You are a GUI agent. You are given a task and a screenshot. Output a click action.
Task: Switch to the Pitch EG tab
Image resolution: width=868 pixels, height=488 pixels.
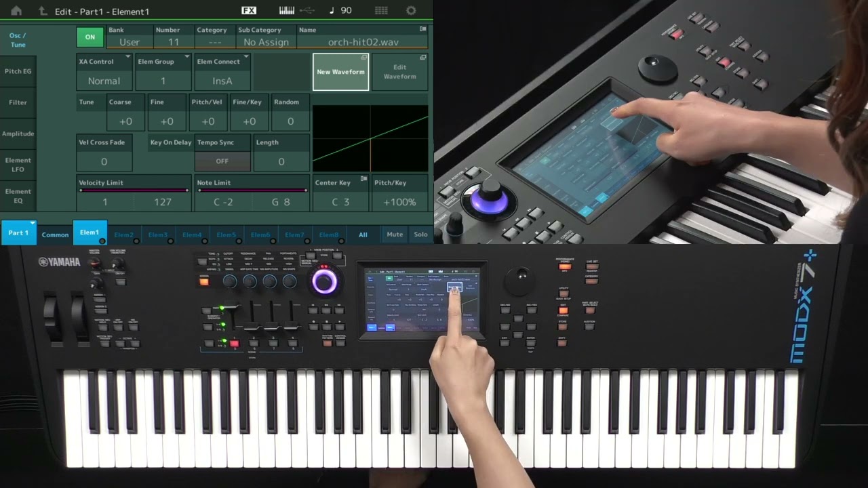18,71
